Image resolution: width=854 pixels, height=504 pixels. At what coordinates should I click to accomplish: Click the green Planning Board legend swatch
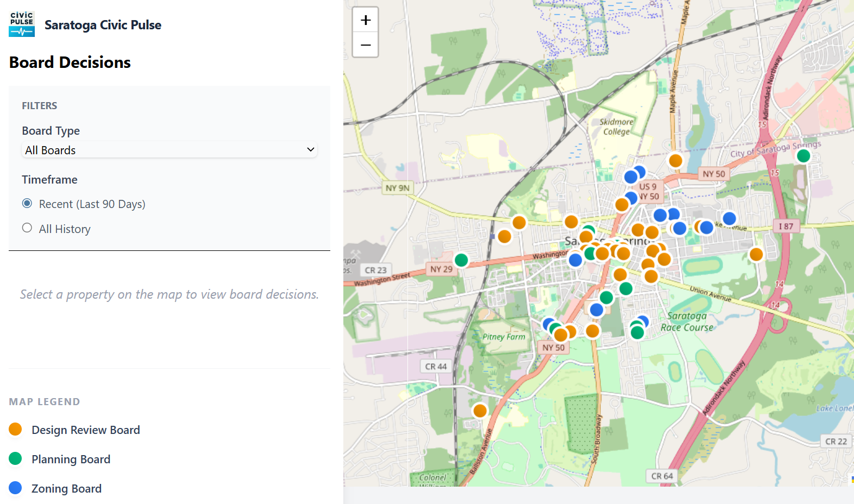(15, 459)
